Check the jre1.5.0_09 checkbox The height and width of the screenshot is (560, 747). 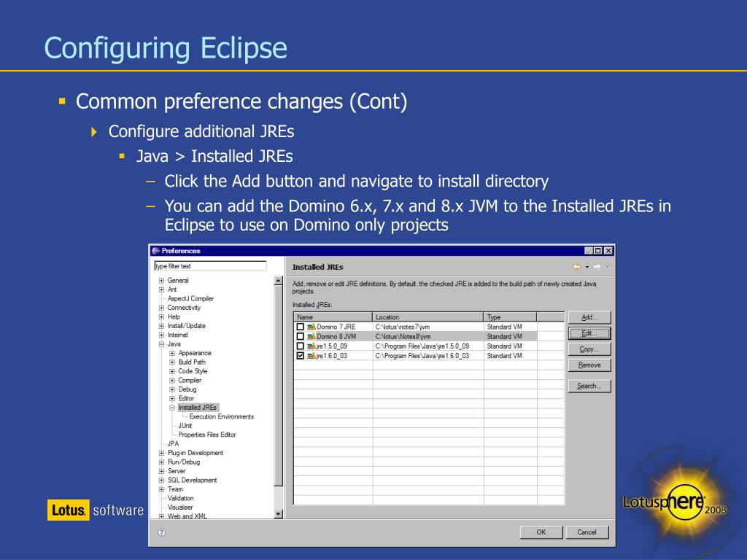(300, 346)
